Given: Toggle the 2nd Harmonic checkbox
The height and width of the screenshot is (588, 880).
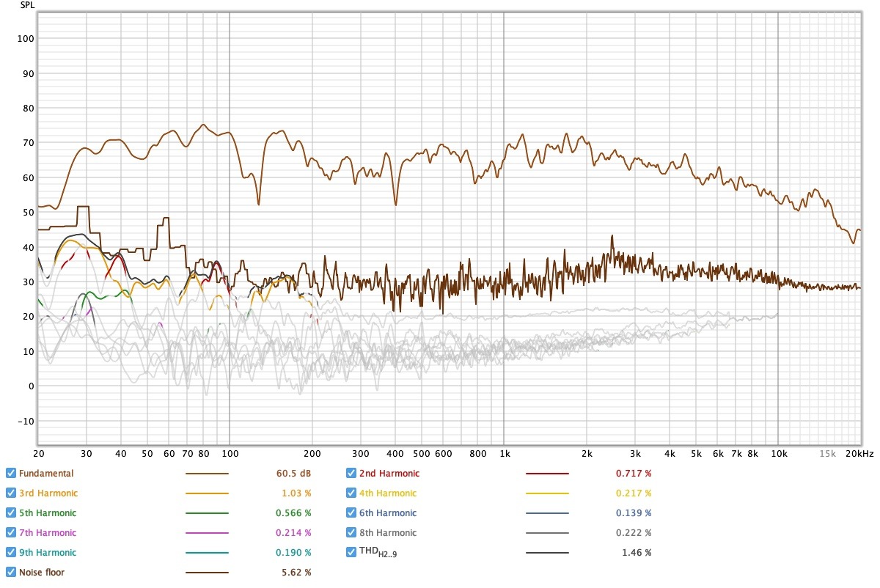Looking at the screenshot, I should [351, 474].
